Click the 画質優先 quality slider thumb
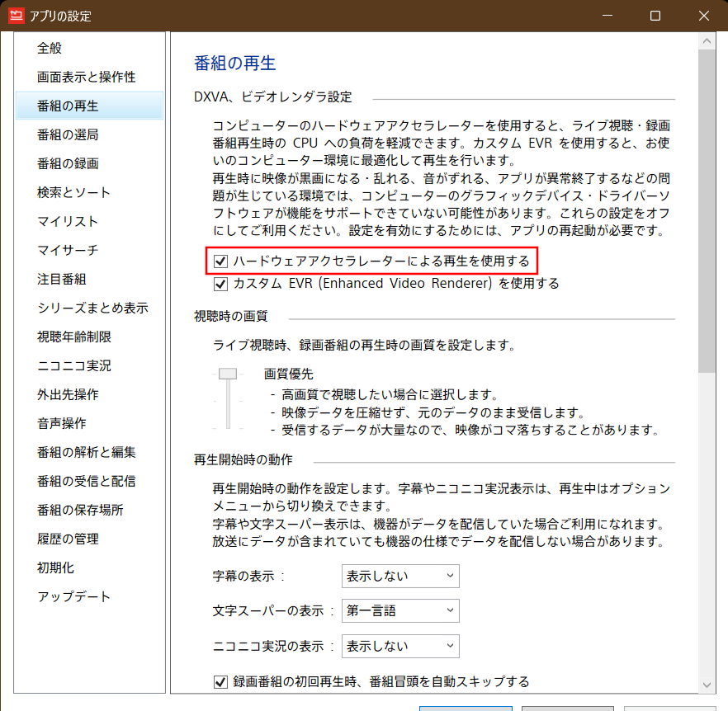 [x=228, y=374]
